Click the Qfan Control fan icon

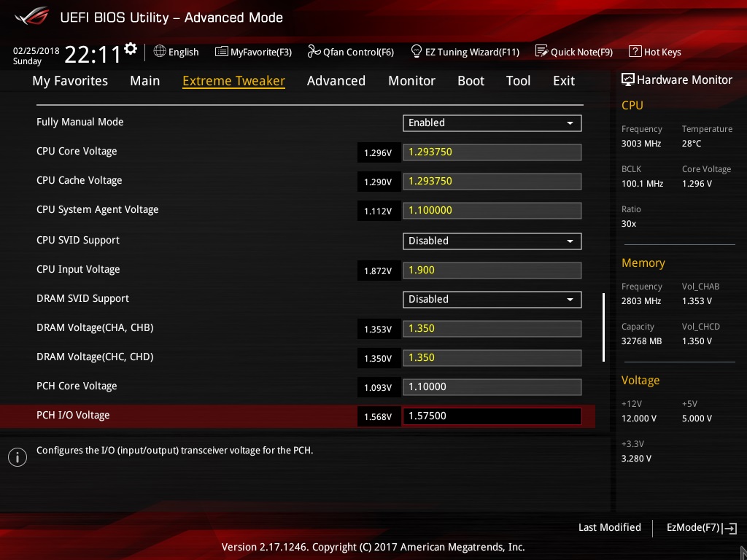click(x=314, y=51)
